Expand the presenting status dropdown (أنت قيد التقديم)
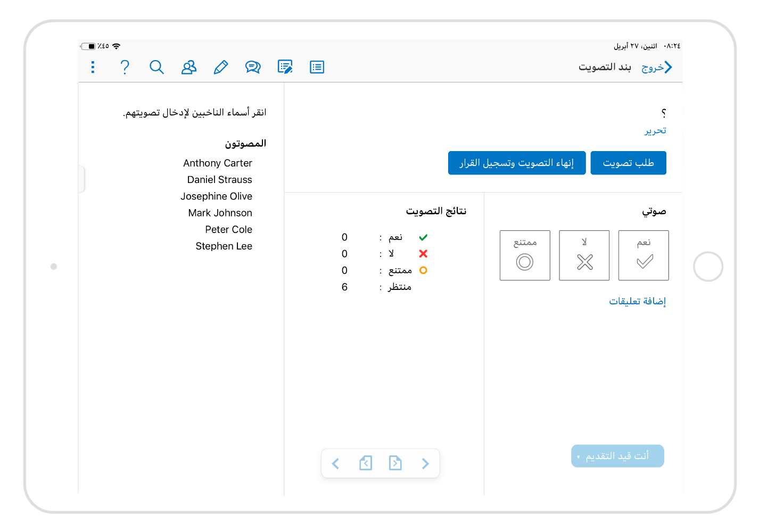The height and width of the screenshot is (532, 759). pos(617,456)
